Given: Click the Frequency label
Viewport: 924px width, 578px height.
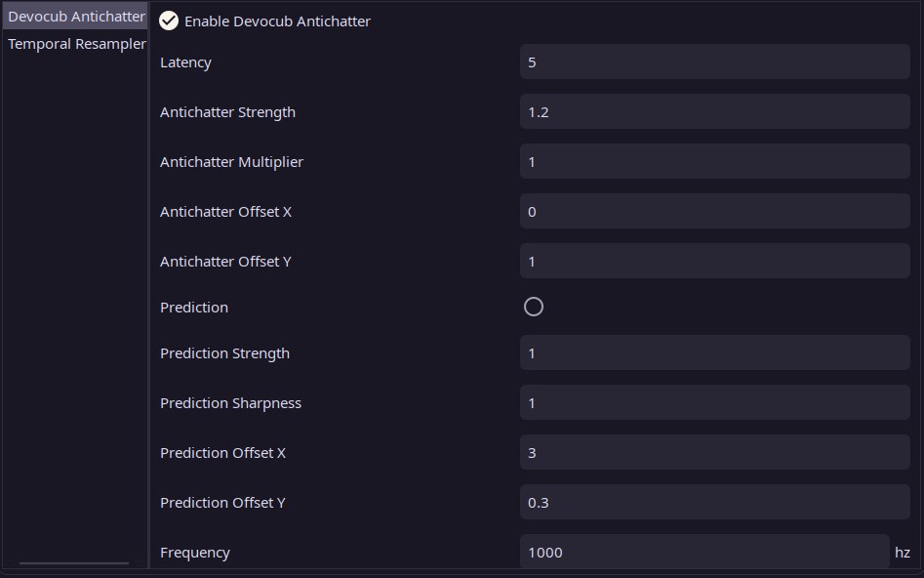Looking at the screenshot, I should click(195, 553).
